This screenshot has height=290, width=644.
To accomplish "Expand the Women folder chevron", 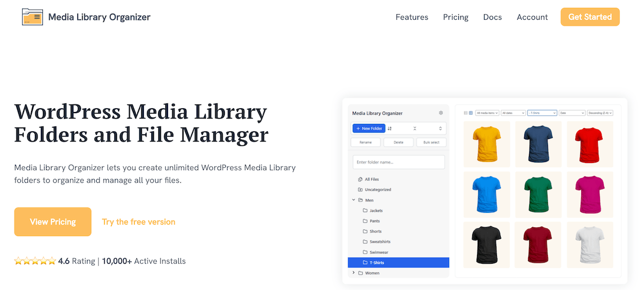I will tap(354, 273).
